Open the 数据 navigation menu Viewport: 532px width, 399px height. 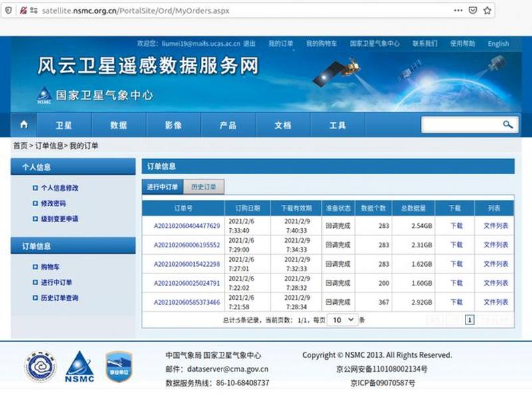tap(119, 125)
